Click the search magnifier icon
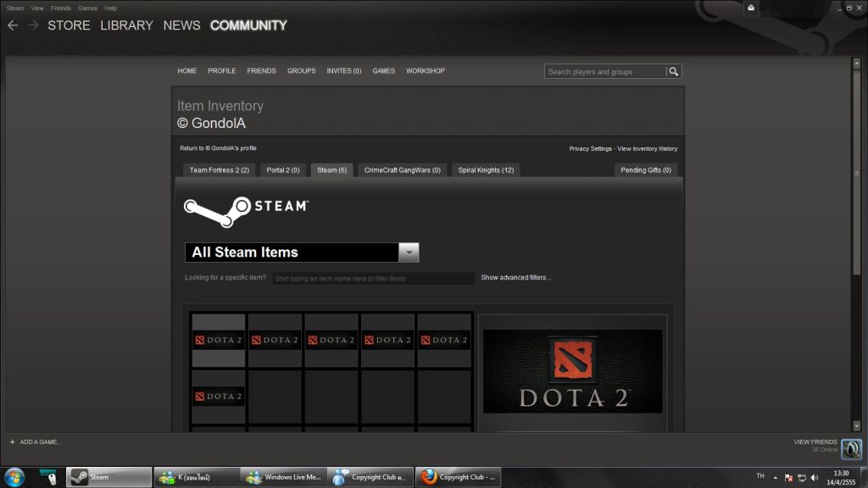 pos(674,72)
